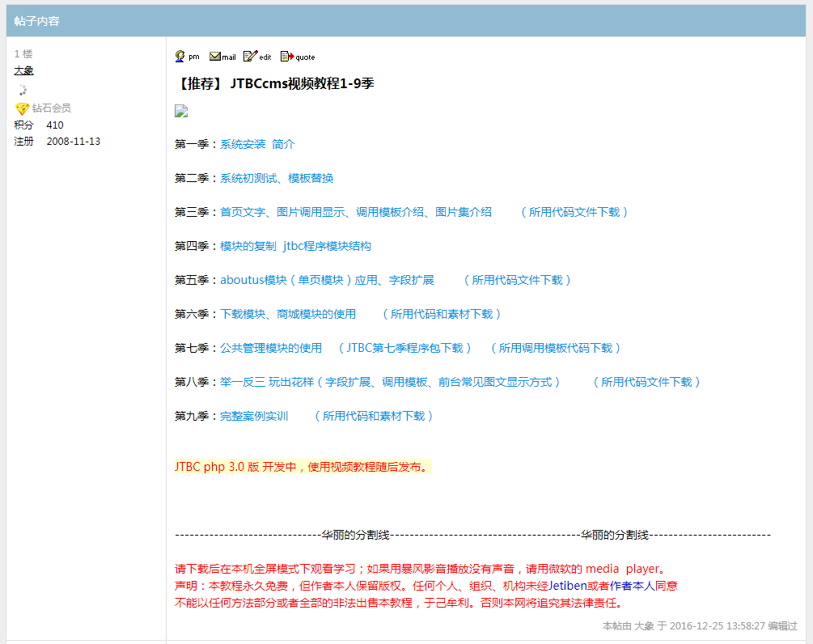
Task: Click the first 华丽的分割线 separator text
Action: pos(356,535)
